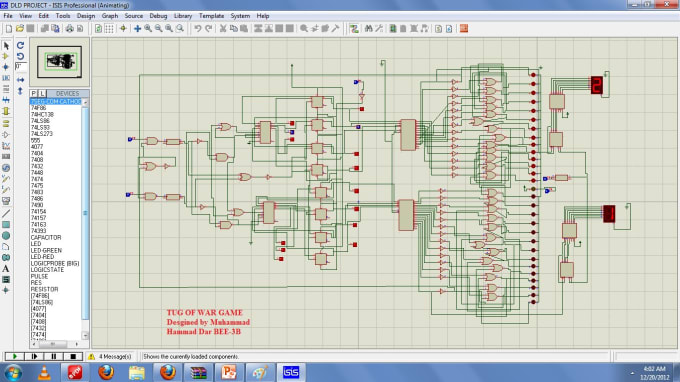Click the 4 Message(s) warning indicator
Image resolution: width=680 pixels, height=382 pixels.
point(110,356)
